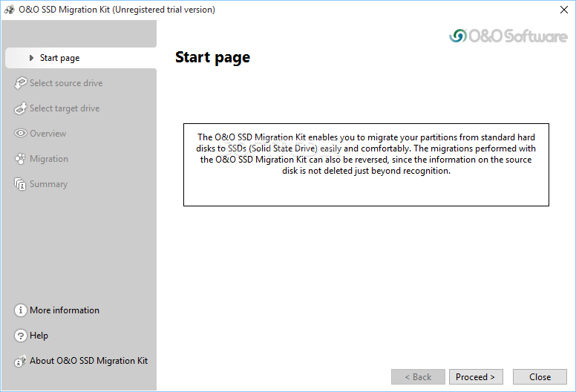This screenshot has width=576, height=392.
Task: Select the Start page step
Action: point(81,58)
